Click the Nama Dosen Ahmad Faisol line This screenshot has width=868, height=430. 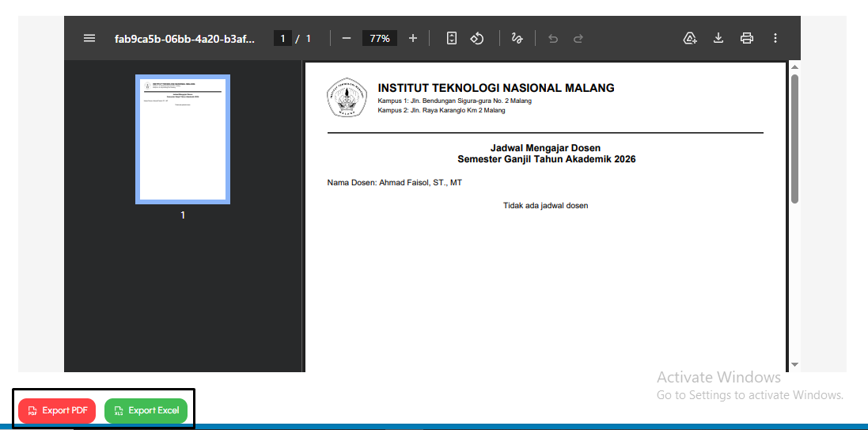click(395, 182)
